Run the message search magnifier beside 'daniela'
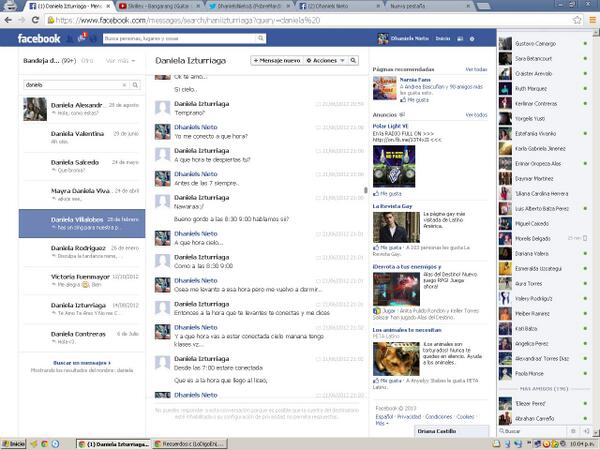The width and height of the screenshot is (600, 450). coord(135,85)
